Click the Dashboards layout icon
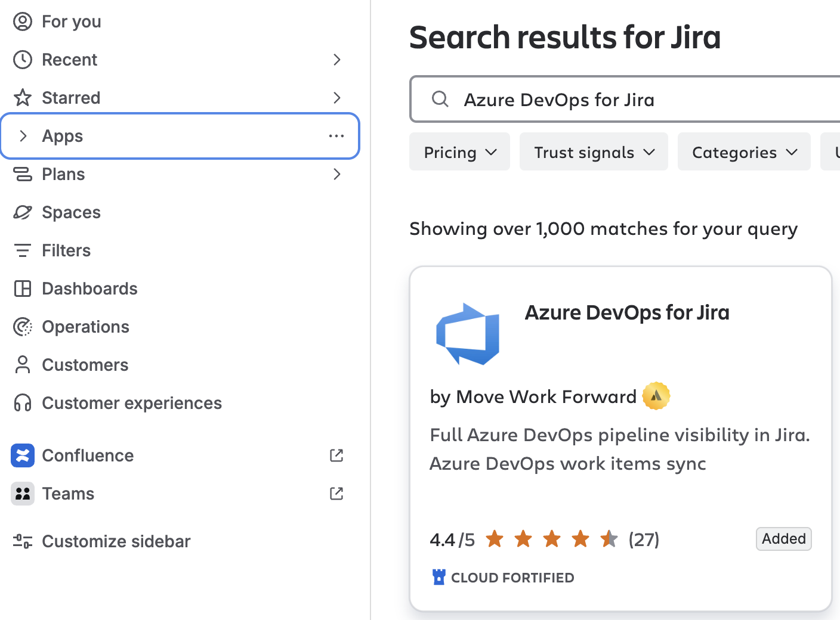The height and width of the screenshot is (620, 840). click(23, 289)
